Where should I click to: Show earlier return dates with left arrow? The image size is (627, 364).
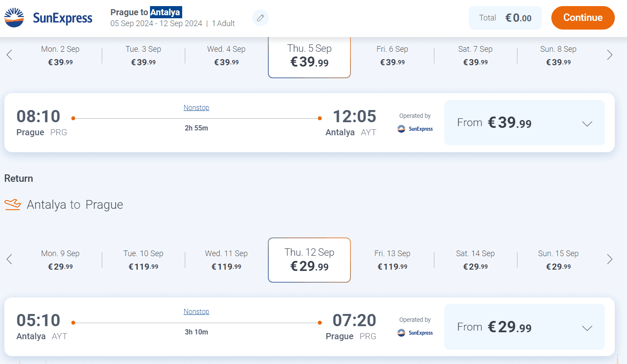click(x=9, y=259)
